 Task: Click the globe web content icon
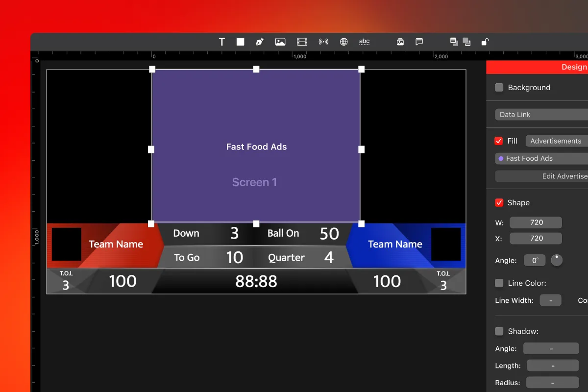tap(344, 42)
